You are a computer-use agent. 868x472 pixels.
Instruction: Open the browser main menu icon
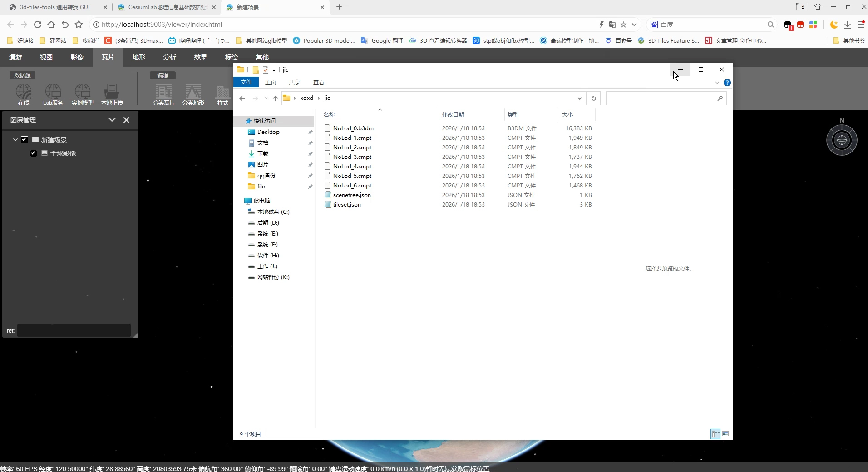click(x=861, y=25)
